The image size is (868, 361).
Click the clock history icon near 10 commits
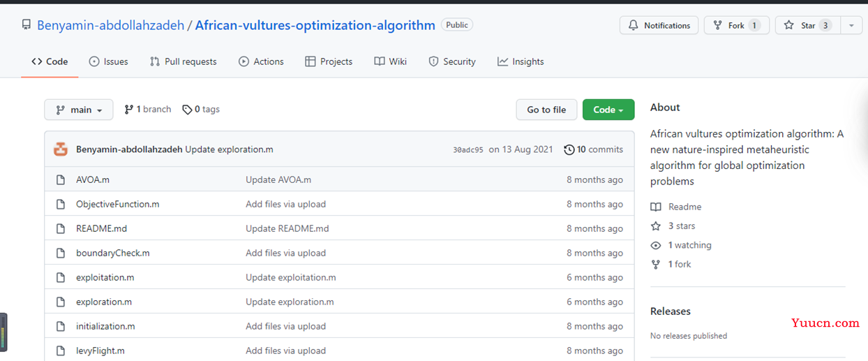click(569, 149)
